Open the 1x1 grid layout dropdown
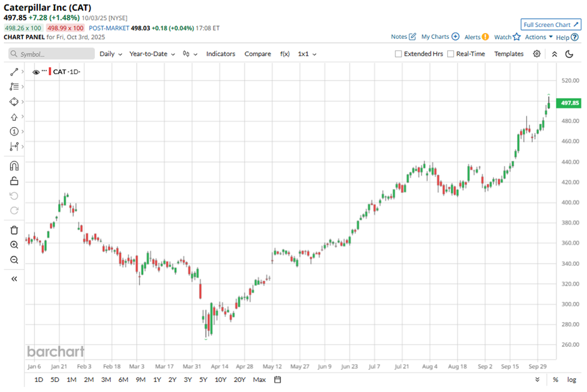 click(x=307, y=54)
